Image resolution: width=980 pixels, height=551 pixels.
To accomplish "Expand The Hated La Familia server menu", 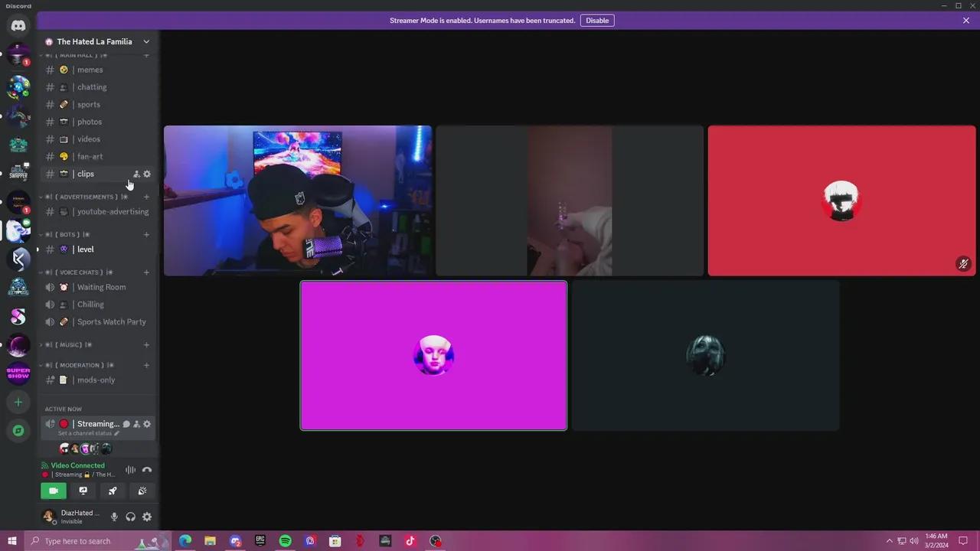I will click(98, 41).
